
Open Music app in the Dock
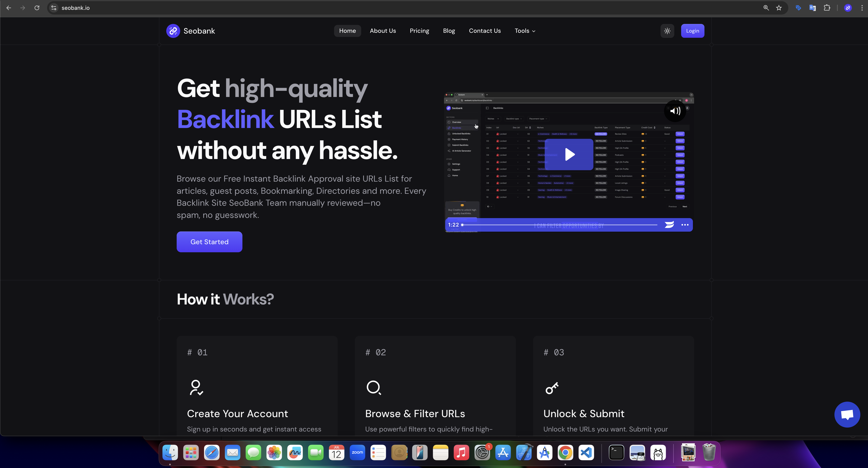(461, 452)
